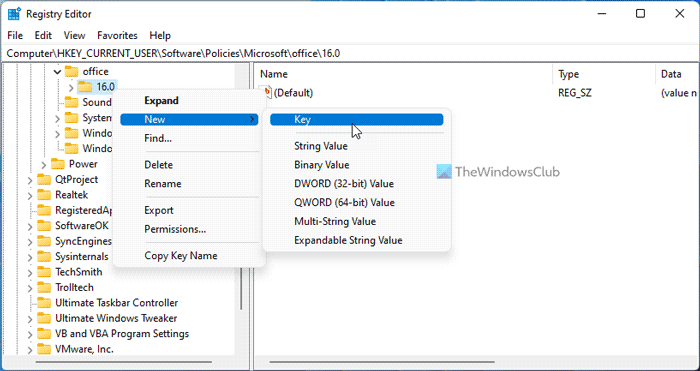Click the Ultimate Taskbar Controller folder icon
Screen dimensions: 700x371
(44, 303)
